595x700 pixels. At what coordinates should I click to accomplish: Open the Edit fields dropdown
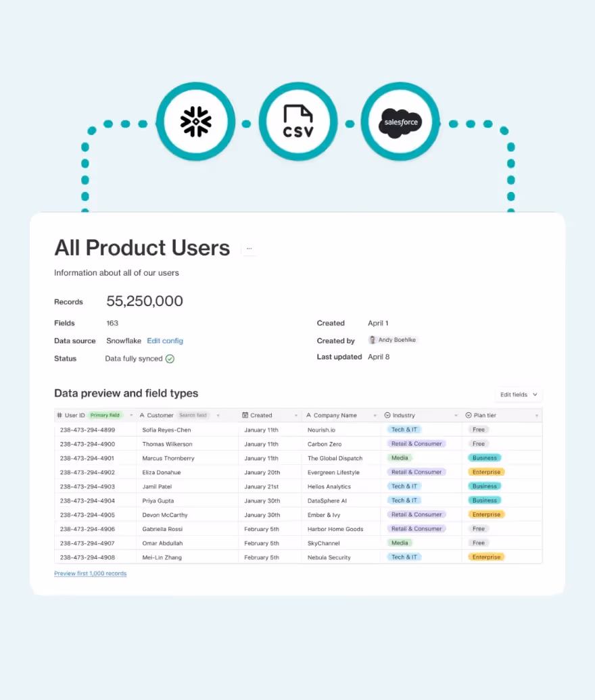(519, 395)
